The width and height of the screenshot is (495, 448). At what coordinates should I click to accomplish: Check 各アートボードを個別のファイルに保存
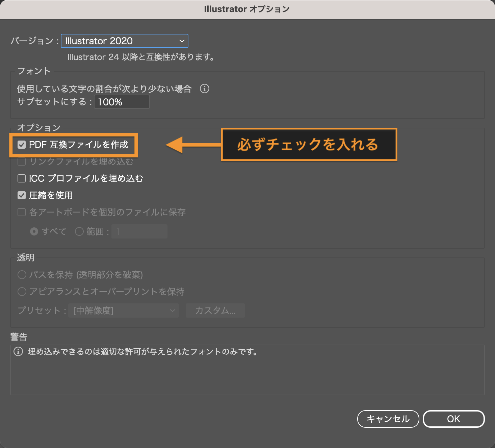(22, 212)
